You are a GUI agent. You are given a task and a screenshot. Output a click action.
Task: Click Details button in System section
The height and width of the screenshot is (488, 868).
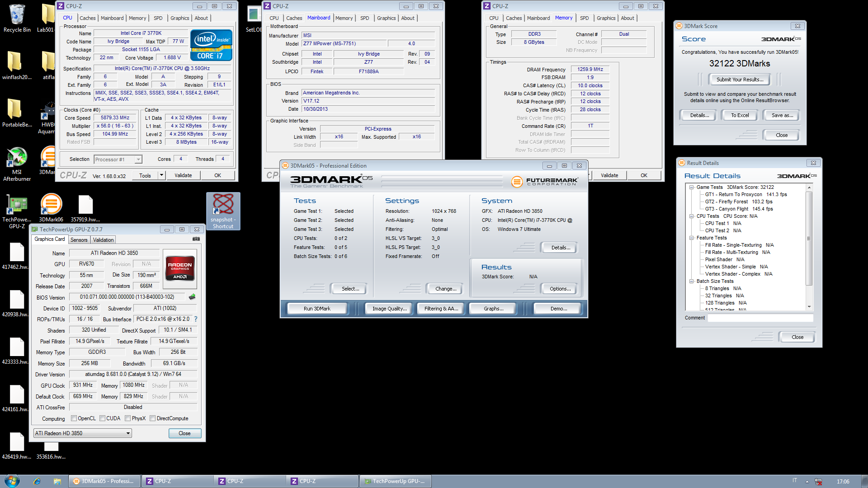point(560,248)
